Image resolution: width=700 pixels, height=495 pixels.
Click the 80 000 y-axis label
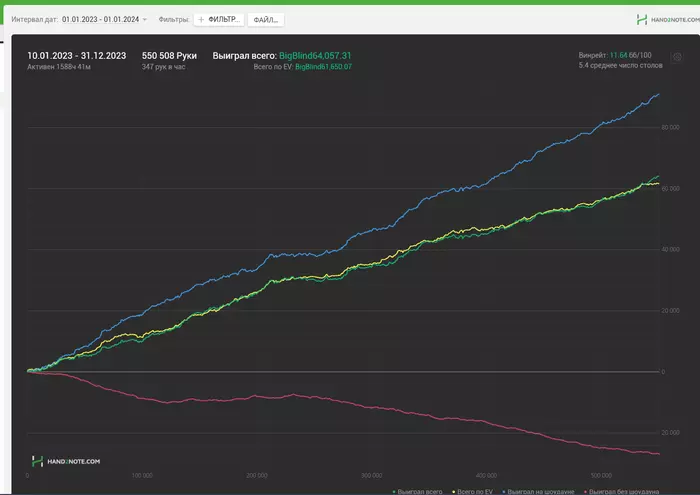click(x=670, y=128)
